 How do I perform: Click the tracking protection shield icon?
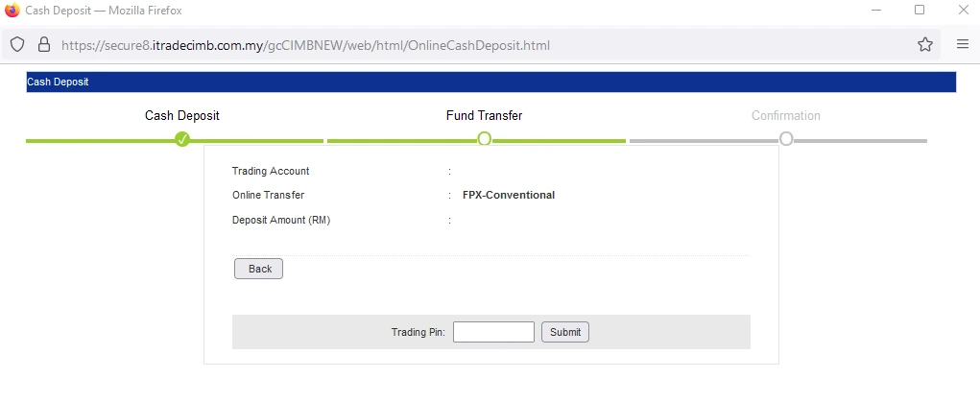[17, 44]
